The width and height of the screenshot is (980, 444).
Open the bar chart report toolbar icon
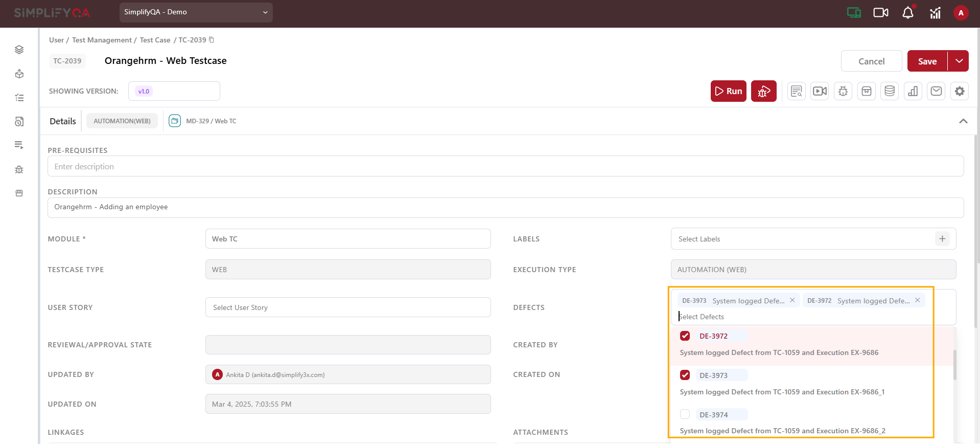913,91
